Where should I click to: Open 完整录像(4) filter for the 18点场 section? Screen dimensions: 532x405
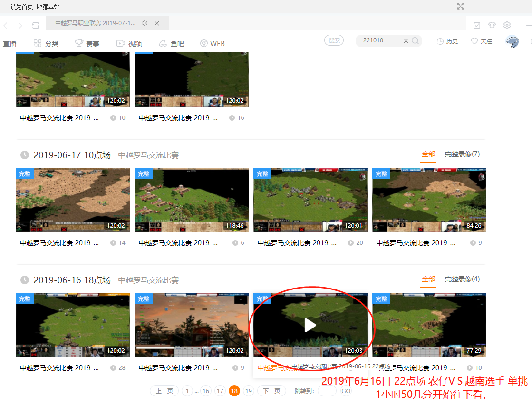coord(462,280)
